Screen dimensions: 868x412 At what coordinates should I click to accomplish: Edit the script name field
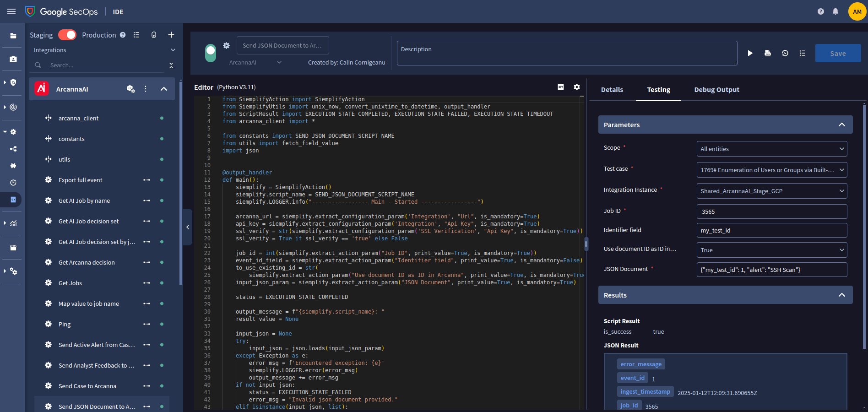[282, 45]
